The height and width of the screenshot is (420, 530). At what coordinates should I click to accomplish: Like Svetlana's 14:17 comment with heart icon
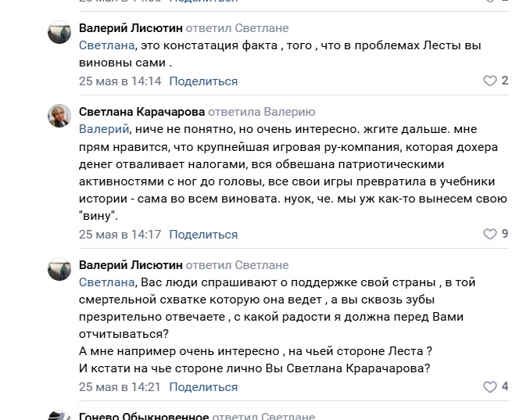click(490, 234)
